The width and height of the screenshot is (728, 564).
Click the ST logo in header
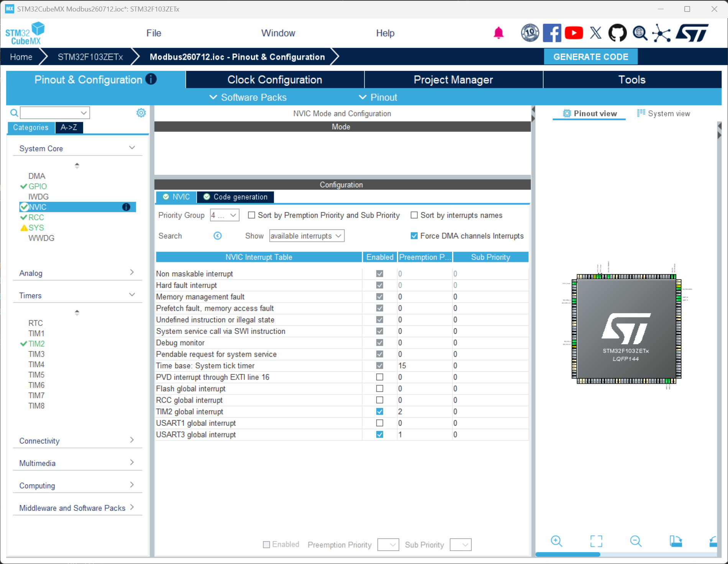[x=692, y=33]
